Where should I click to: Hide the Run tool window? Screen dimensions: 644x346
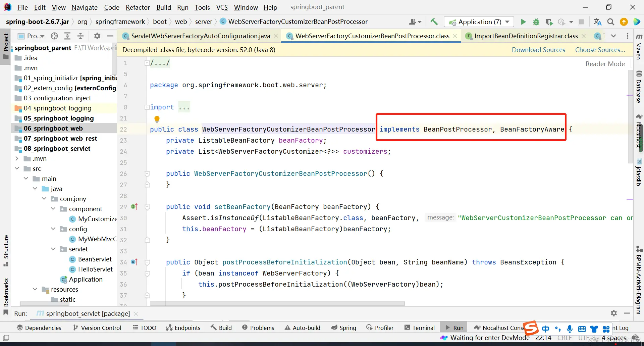point(627,313)
